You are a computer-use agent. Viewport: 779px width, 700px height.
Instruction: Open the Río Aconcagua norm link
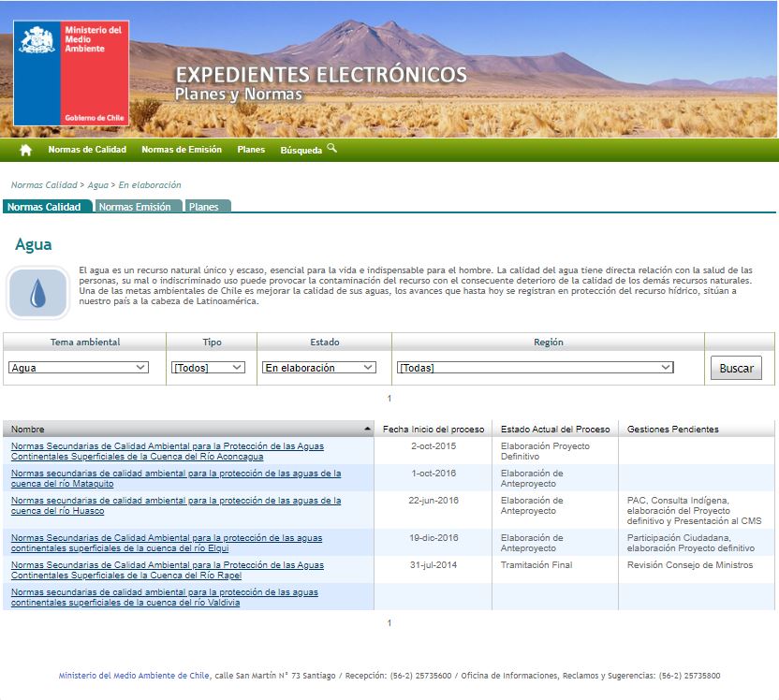(x=168, y=451)
